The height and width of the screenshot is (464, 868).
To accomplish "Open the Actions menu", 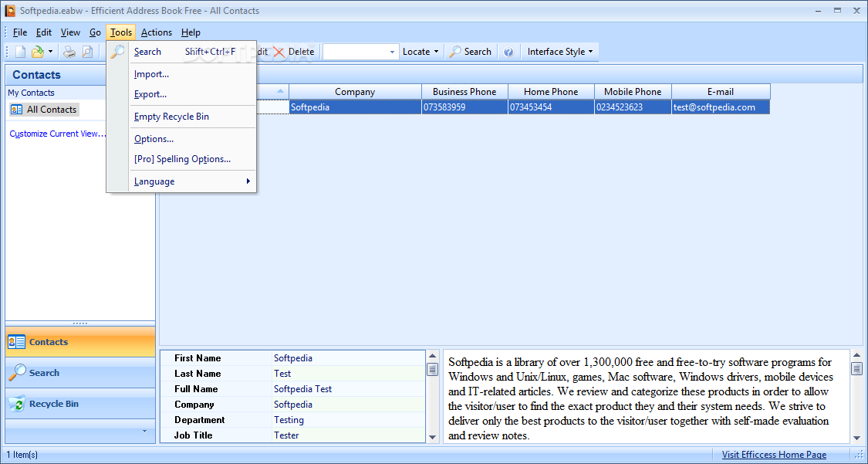I will click(156, 32).
